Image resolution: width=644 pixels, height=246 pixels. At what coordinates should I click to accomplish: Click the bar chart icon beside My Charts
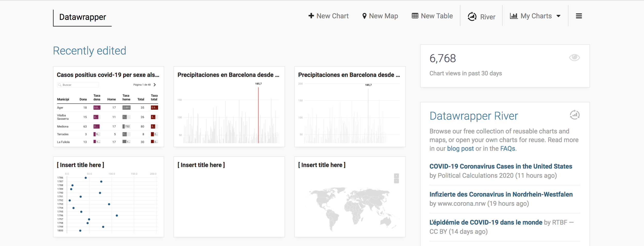coord(514,16)
